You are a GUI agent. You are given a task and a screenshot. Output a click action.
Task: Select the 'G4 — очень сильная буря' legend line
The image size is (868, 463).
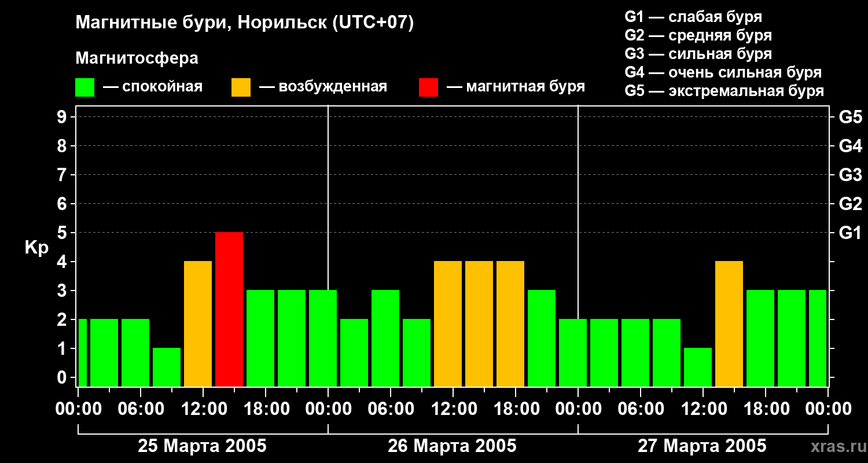click(x=723, y=72)
